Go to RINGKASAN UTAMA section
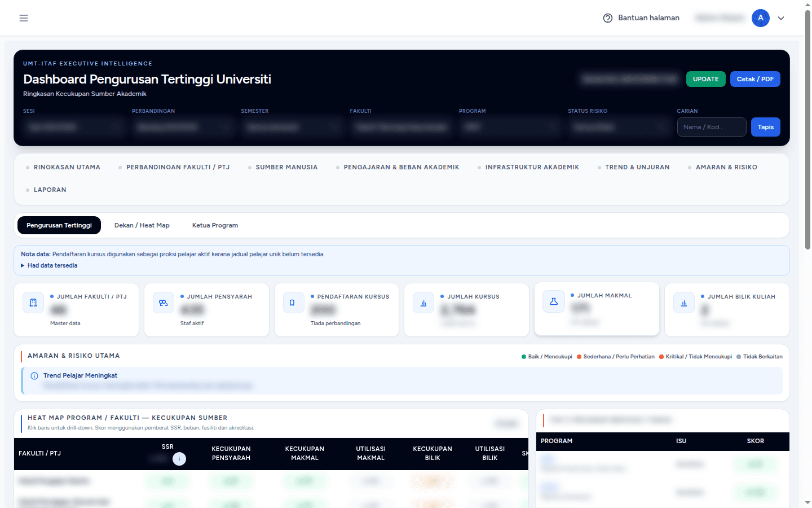 (x=63, y=167)
